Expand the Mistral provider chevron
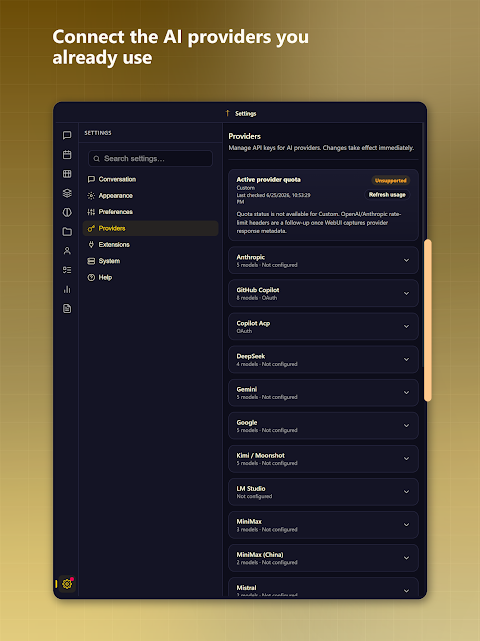Image resolution: width=480 pixels, height=641 pixels. (x=406, y=591)
